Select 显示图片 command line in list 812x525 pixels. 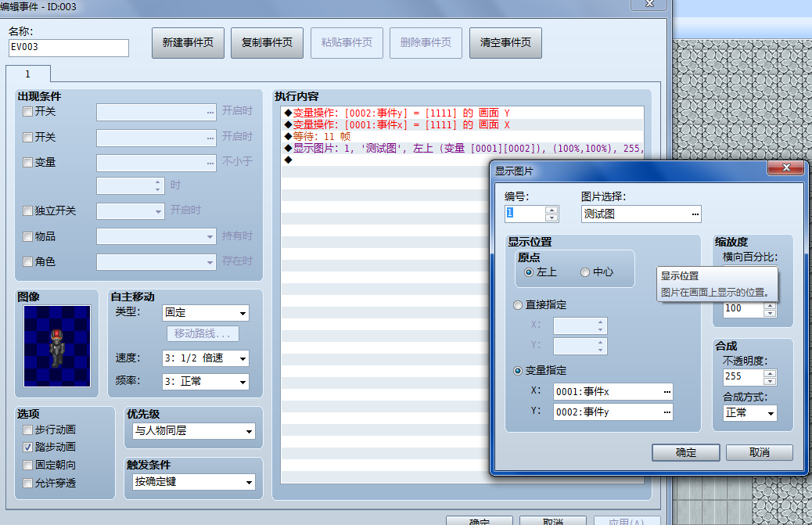[x=462, y=149]
